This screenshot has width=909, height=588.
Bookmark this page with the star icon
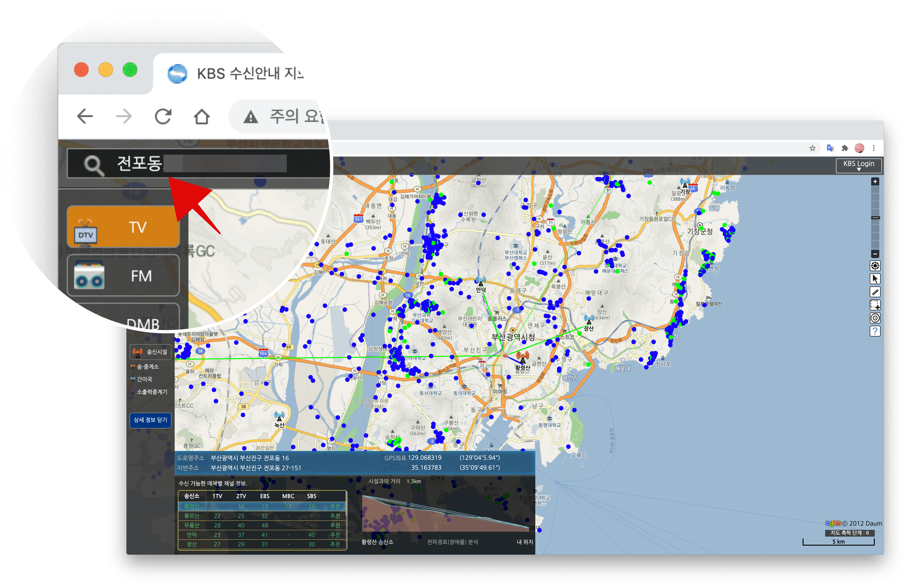click(812, 148)
